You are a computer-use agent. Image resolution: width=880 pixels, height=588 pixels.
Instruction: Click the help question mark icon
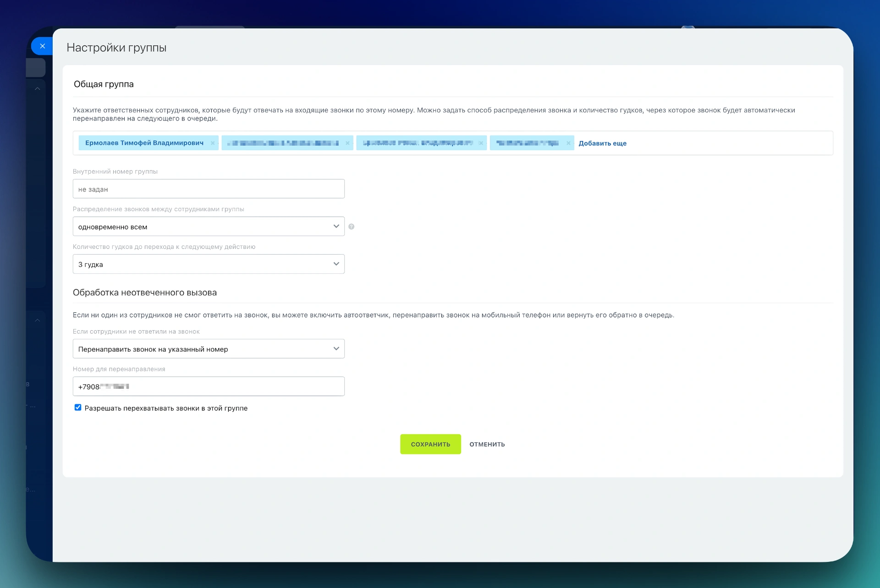tap(352, 227)
